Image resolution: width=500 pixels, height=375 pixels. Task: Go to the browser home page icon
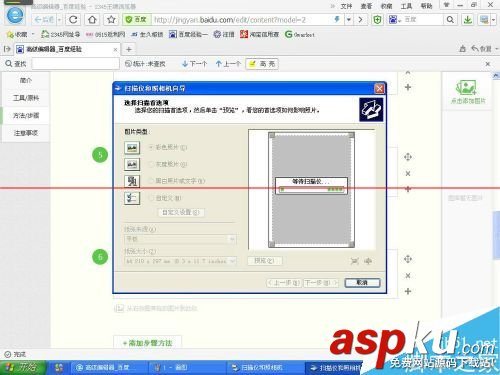tap(92, 20)
